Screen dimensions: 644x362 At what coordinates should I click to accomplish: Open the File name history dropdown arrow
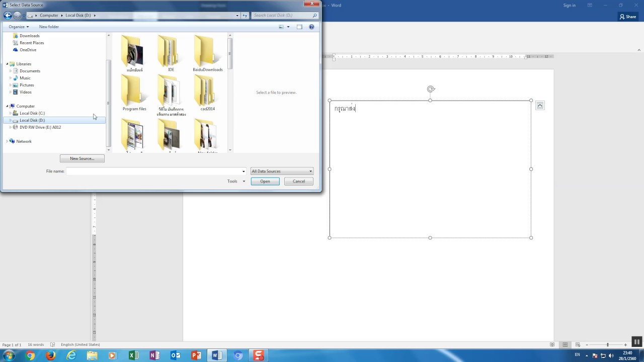coord(244,171)
